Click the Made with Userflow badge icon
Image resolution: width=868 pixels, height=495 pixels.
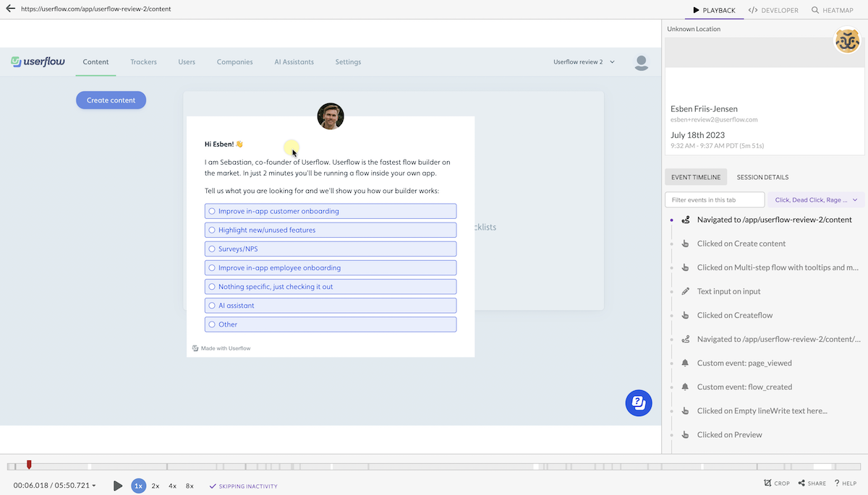pyautogui.click(x=195, y=348)
